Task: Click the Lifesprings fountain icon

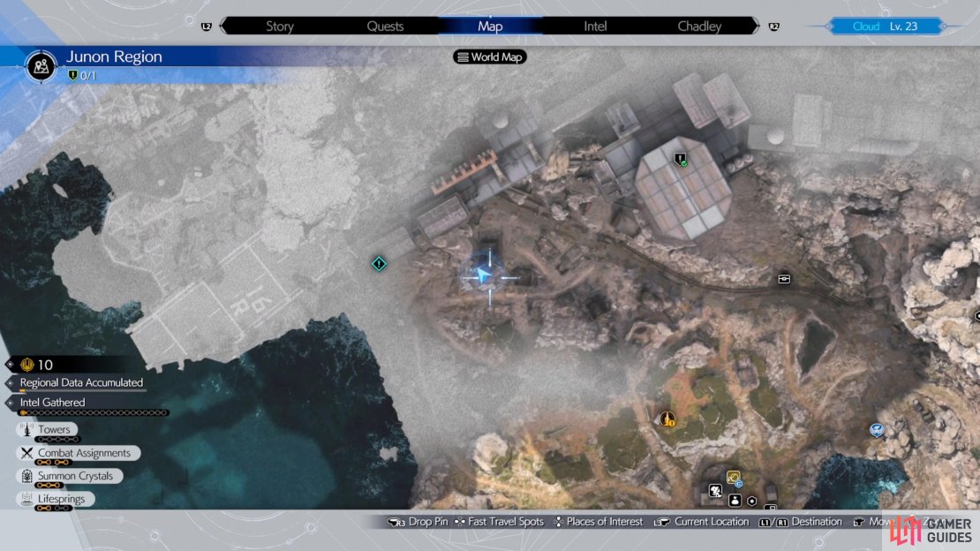Action: pyautogui.click(x=26, y=499)
